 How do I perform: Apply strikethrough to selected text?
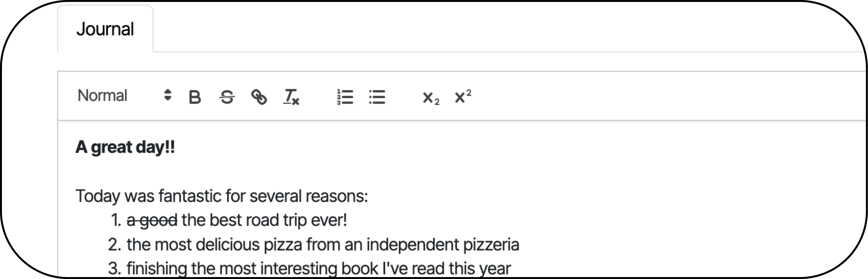(227, 97)
